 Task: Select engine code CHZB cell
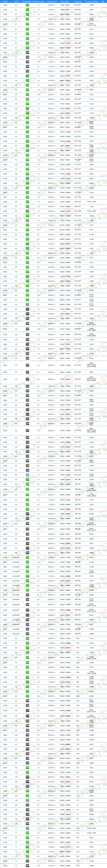[92, 5]
